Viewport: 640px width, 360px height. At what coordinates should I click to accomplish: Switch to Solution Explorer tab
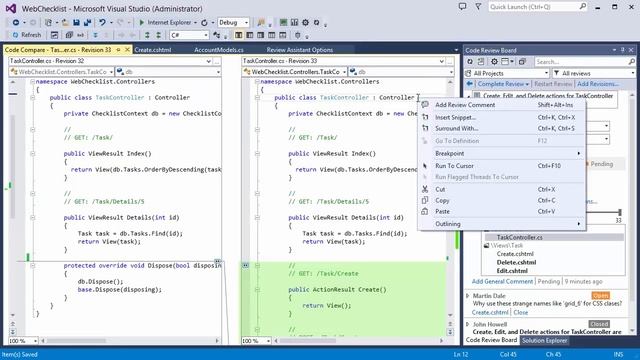[544, 340]
